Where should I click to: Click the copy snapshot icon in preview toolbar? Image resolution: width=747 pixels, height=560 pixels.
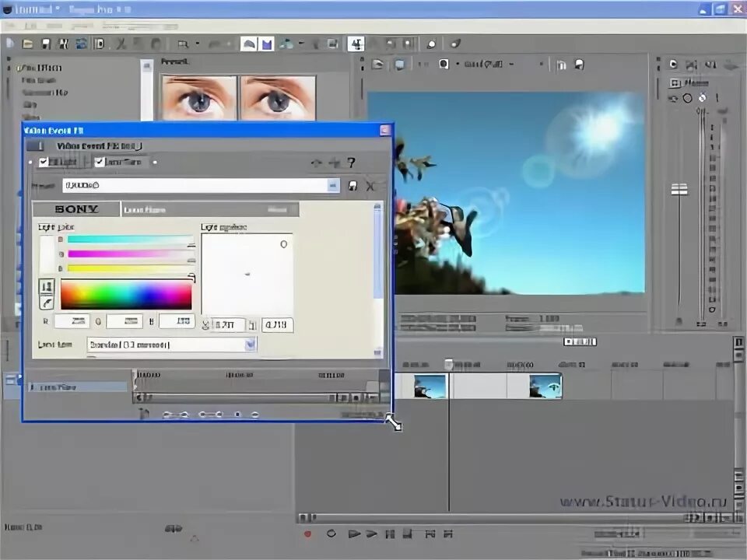pos(561,65)
